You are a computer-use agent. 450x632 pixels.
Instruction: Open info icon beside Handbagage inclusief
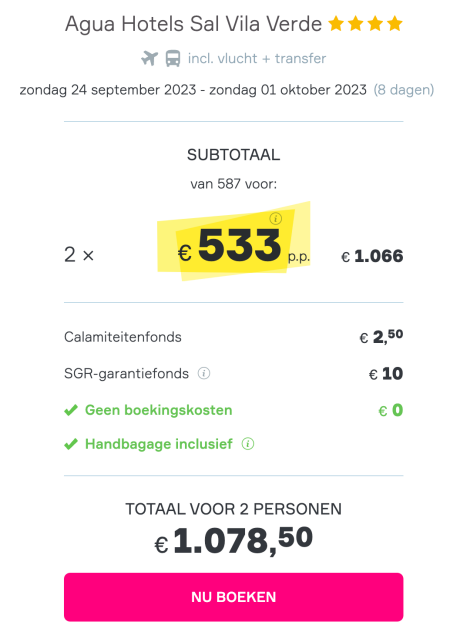pos(248,444)
